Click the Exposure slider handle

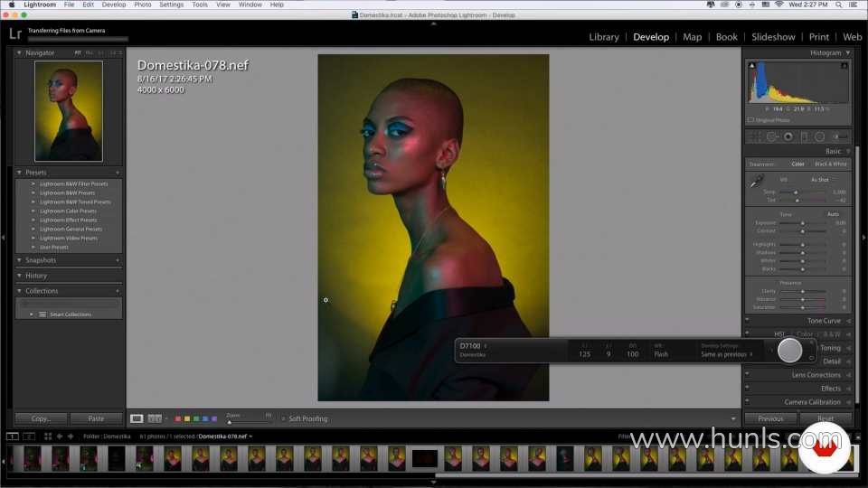click(x=803, y=222)
